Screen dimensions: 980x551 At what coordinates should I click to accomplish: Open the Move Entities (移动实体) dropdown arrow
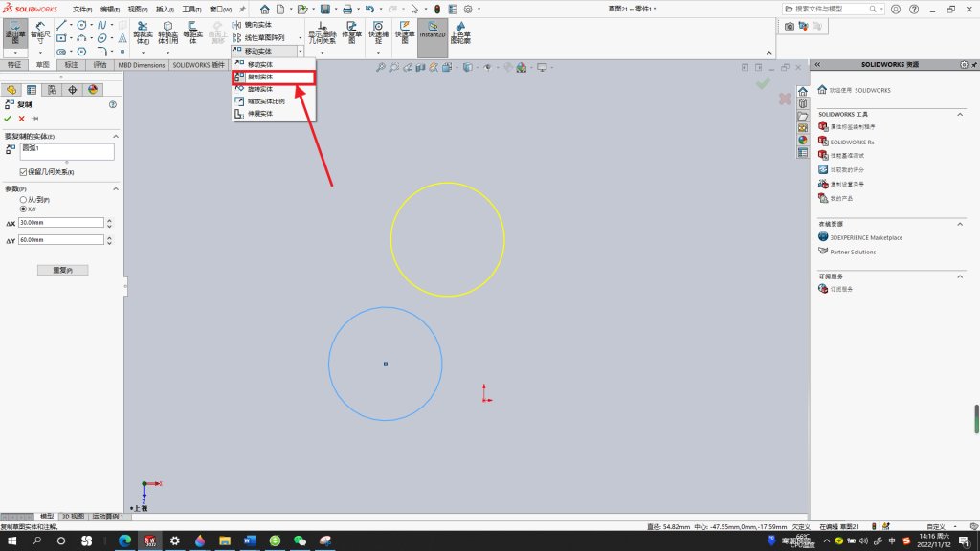(301, 52)
